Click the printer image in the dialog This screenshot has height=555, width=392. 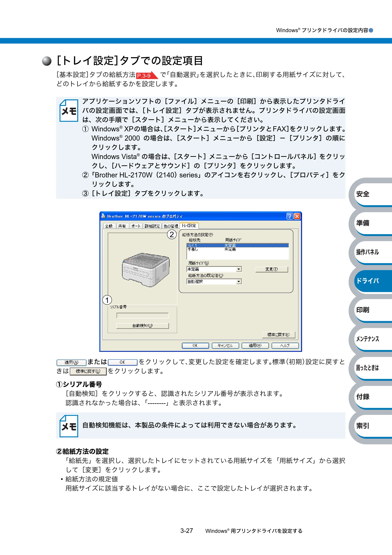coord(146,270)
